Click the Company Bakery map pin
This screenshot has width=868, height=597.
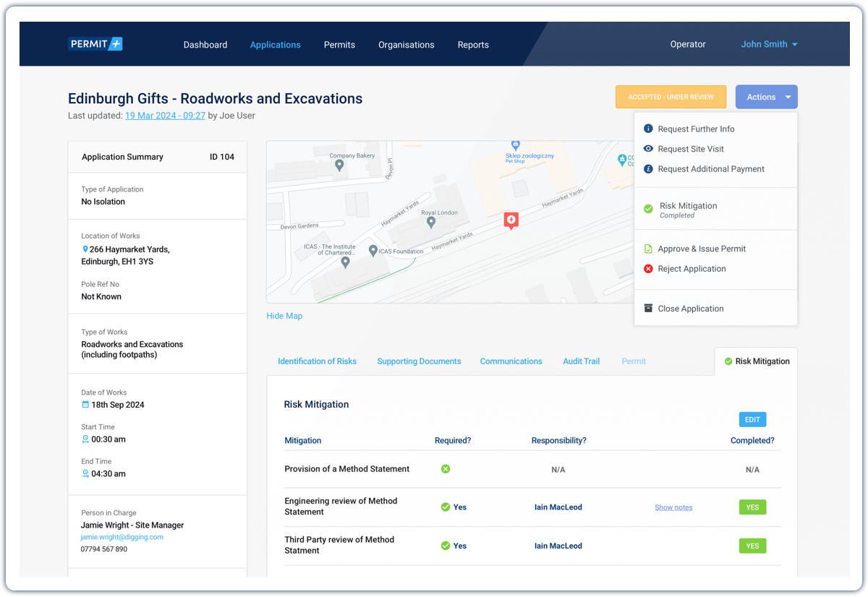(339, 166)
